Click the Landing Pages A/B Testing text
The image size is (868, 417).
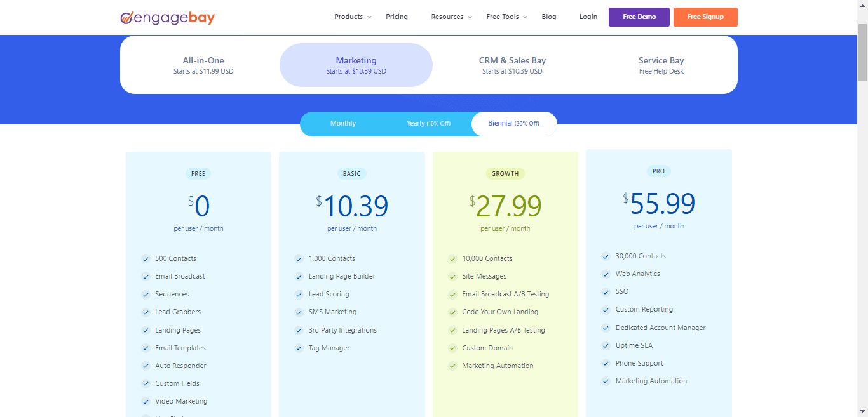pyautogui.click(x=504, y=330)
